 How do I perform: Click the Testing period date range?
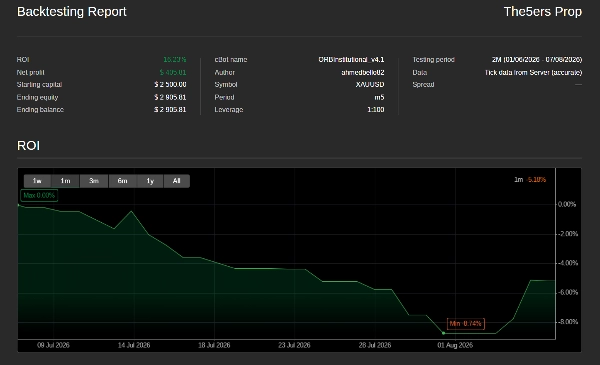pyautogui.click(x=537, y=60)
